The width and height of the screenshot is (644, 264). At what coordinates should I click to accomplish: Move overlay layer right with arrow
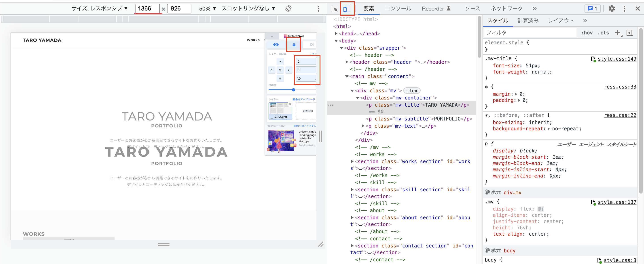click(288, 70)
